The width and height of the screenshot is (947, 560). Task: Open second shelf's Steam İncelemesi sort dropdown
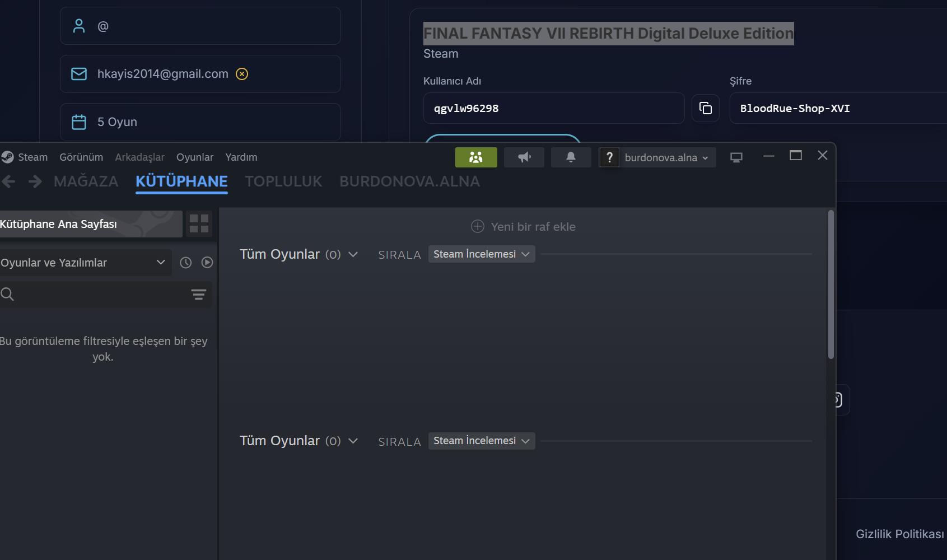[482, 441]
